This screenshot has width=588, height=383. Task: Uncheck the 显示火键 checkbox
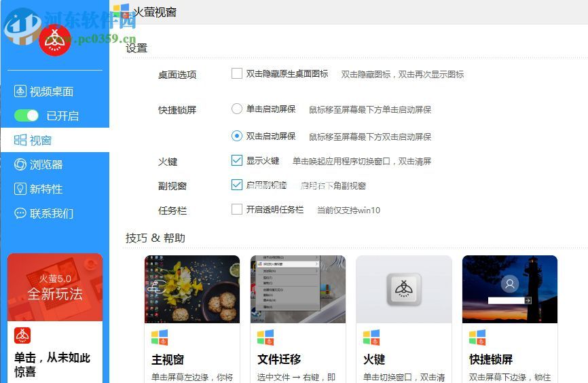(236, 160)
